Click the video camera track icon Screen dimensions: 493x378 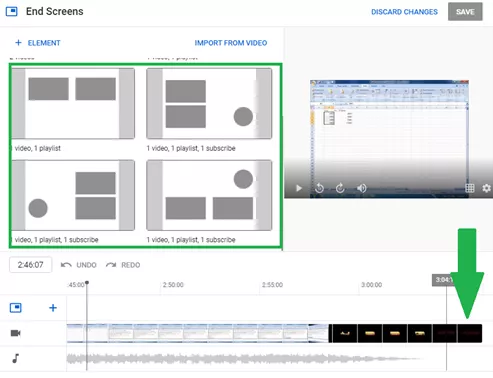[x=16, y=333]
